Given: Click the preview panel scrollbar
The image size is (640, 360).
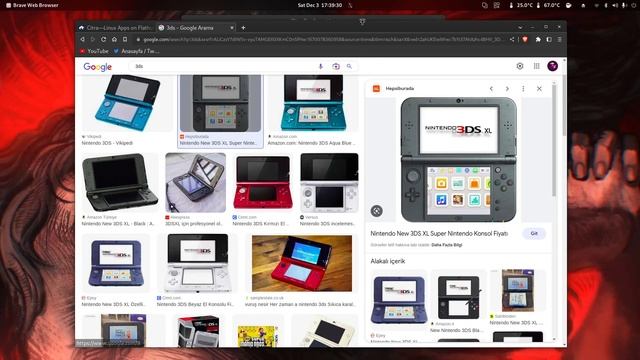Looking at the screenshot, I should click(x=554, y=140).
